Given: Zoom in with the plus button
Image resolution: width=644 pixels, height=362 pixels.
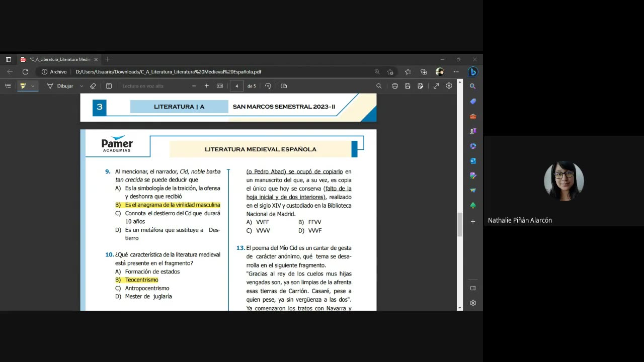Looking at the screenshot, I should (x=206, y=86).
